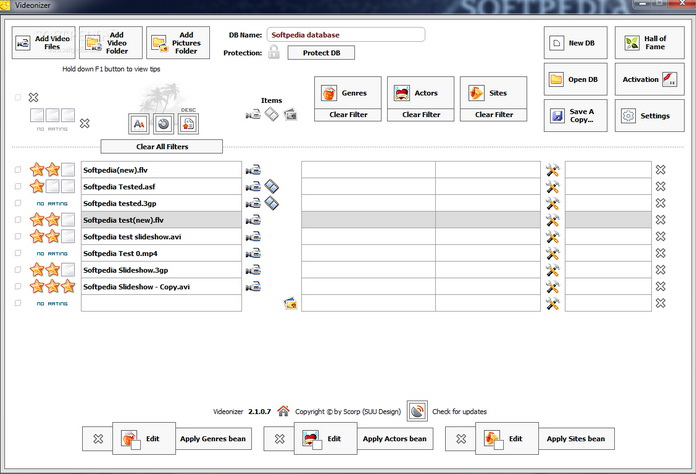Check the box for Softpedia test slideshow.avi
The width and height of the screenshot is (696, 474).
click(18, 236)
